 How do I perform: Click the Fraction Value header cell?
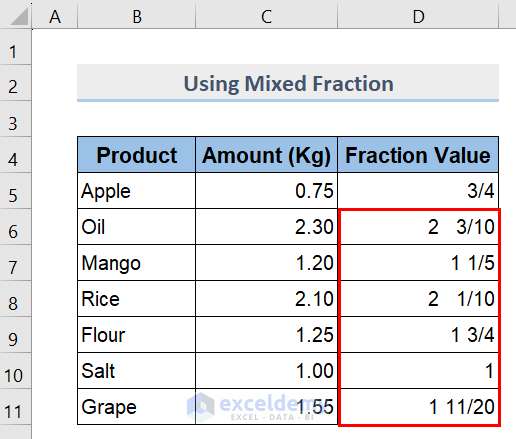pos(418,155)
